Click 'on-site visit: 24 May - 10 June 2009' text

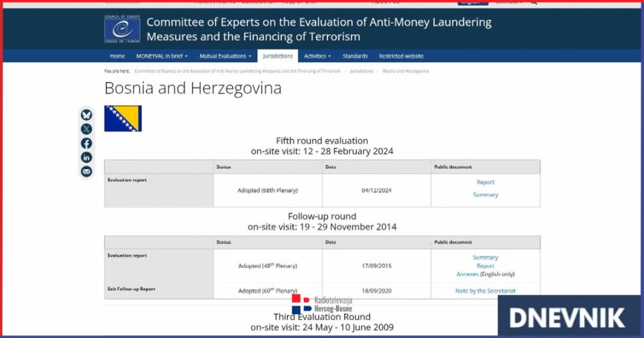tap(322, 327)
